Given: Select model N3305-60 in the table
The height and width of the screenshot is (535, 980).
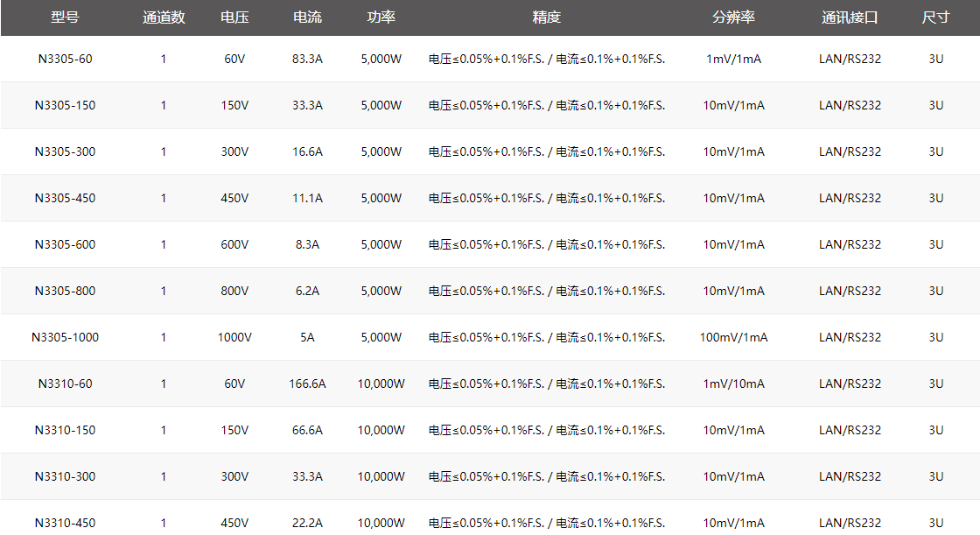Looking at the screenshot, I should [x=65, y=59].
